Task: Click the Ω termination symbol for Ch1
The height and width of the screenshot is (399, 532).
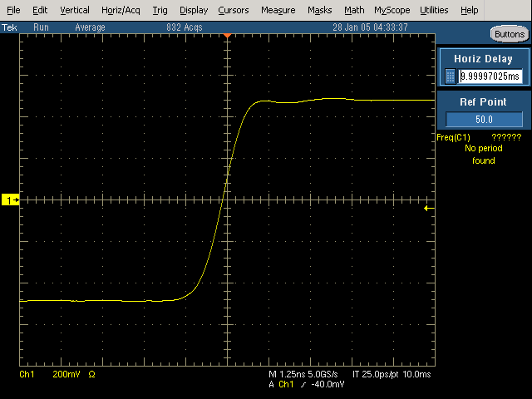Action: 91,375
